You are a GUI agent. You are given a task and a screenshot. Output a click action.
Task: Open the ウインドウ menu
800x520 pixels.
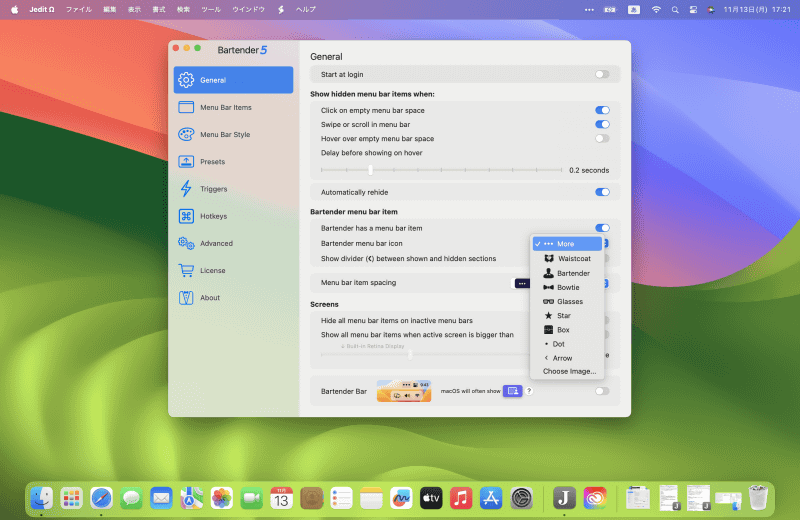(x=248, y=9)
